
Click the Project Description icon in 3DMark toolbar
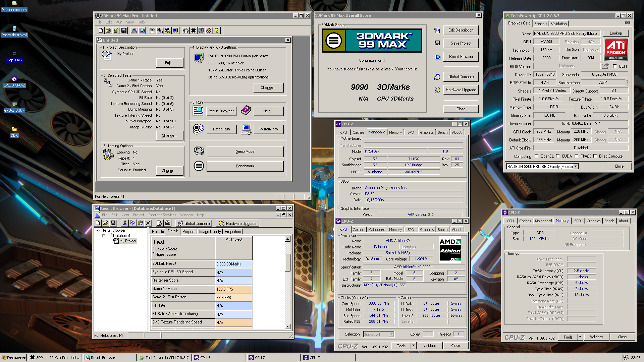(x=152, y=31)
